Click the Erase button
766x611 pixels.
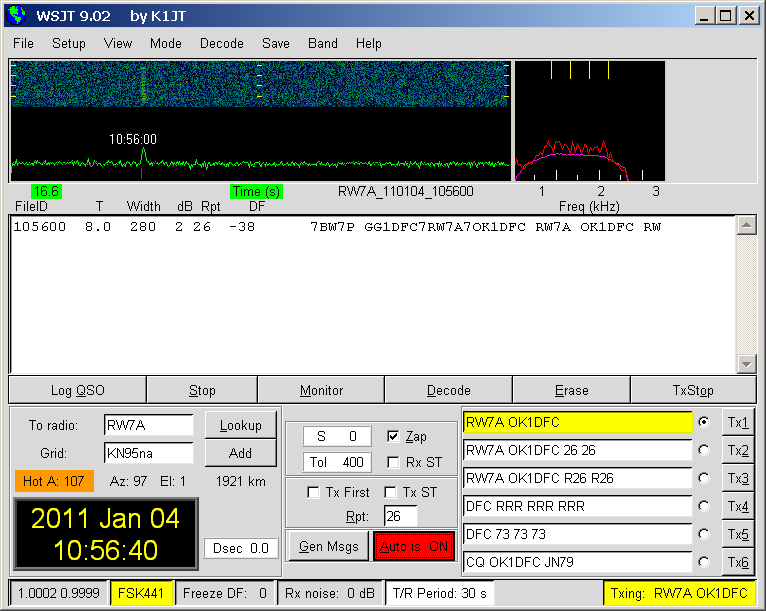pos(571,390)
